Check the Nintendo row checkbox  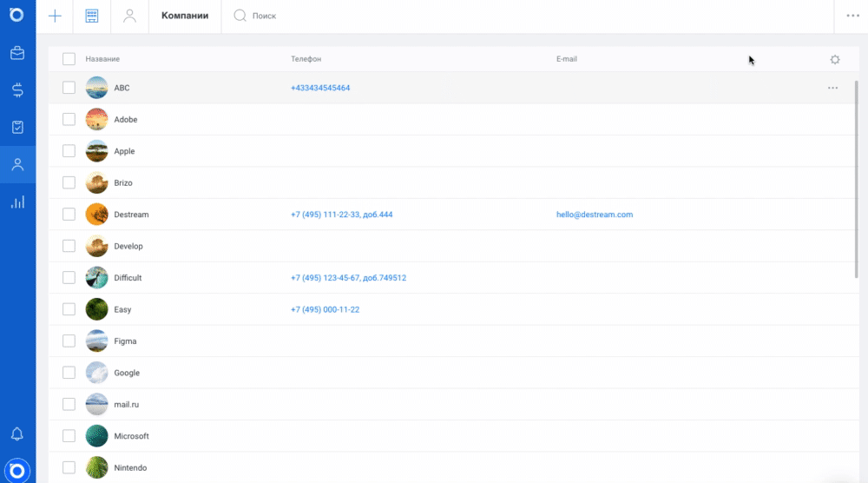69,467
